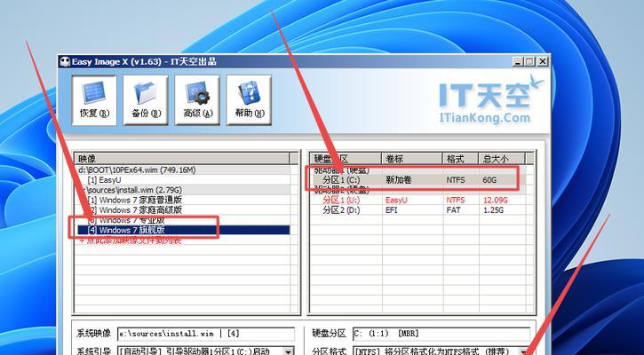The width and height of the screenshot is (644, 355).
Task: Open the 系统引导 dropdown
Action: pyautogui.click(x=290, y=351)
